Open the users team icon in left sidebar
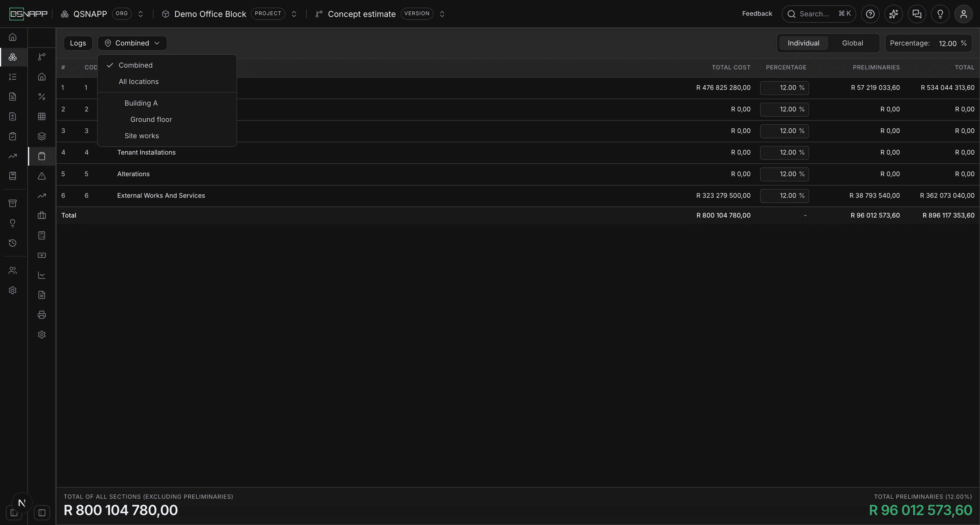This screenshot has width=980, height=525. (13, 270)
